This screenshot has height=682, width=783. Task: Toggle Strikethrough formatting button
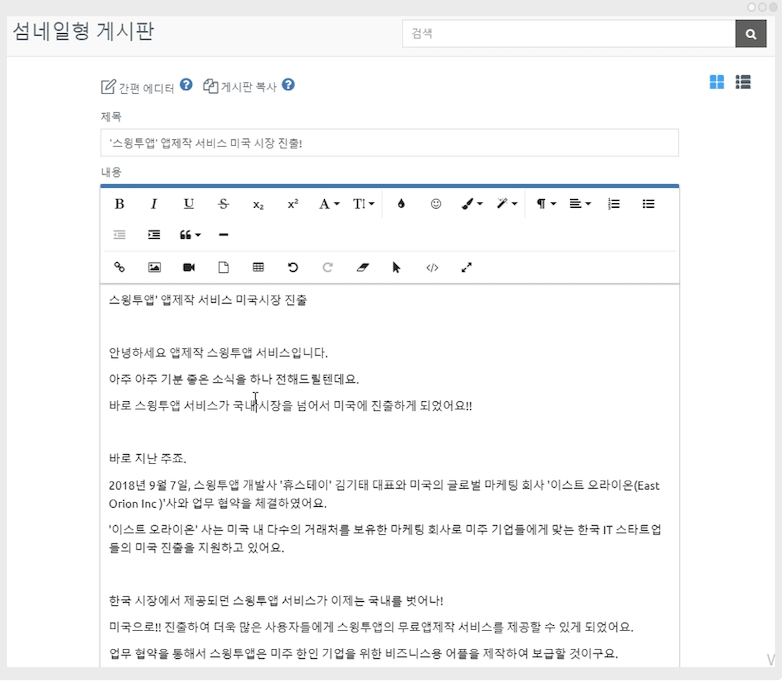click(223, 204)
